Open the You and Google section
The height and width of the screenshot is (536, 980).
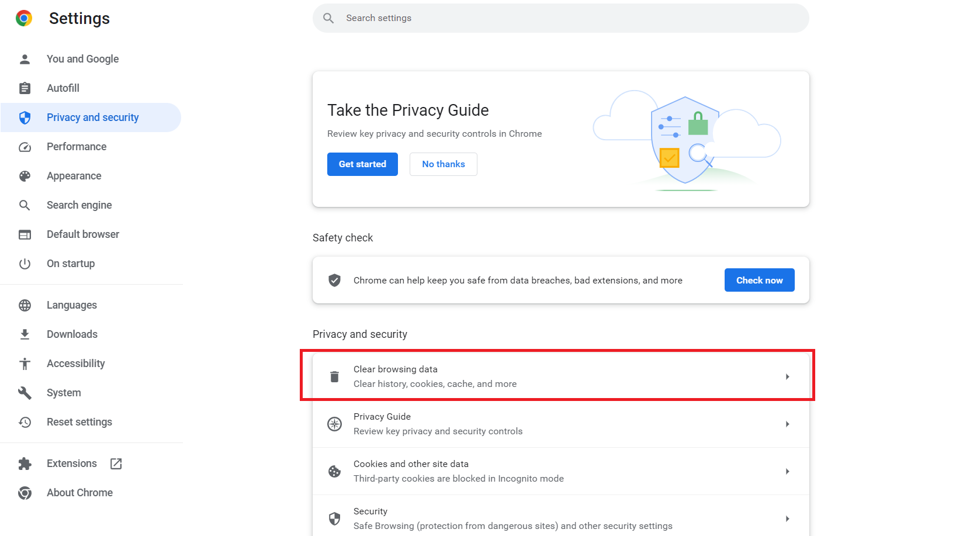(x=91, y=59)
